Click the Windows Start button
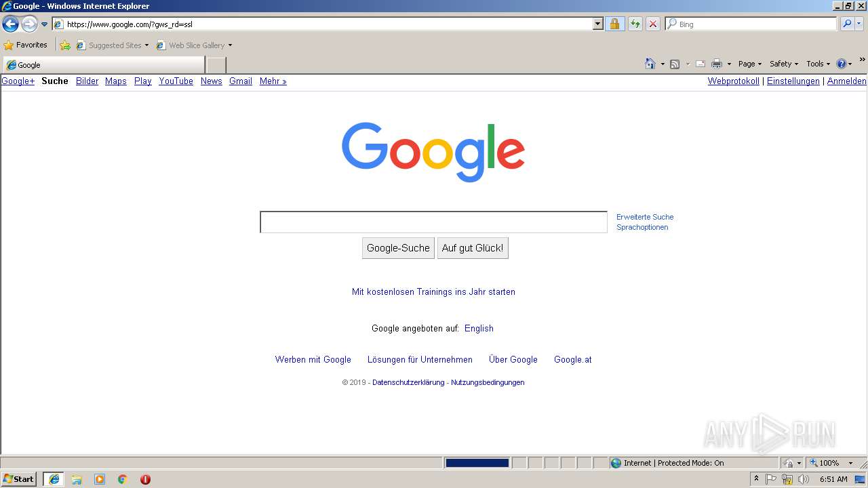This screenshot has width=868, height=488. click(18, 479)
